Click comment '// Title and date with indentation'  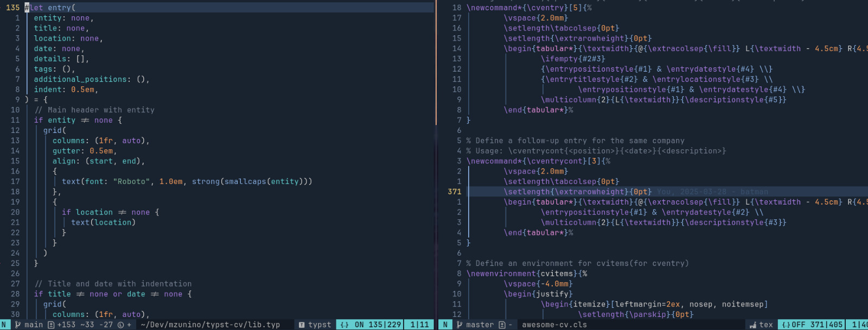113,284
